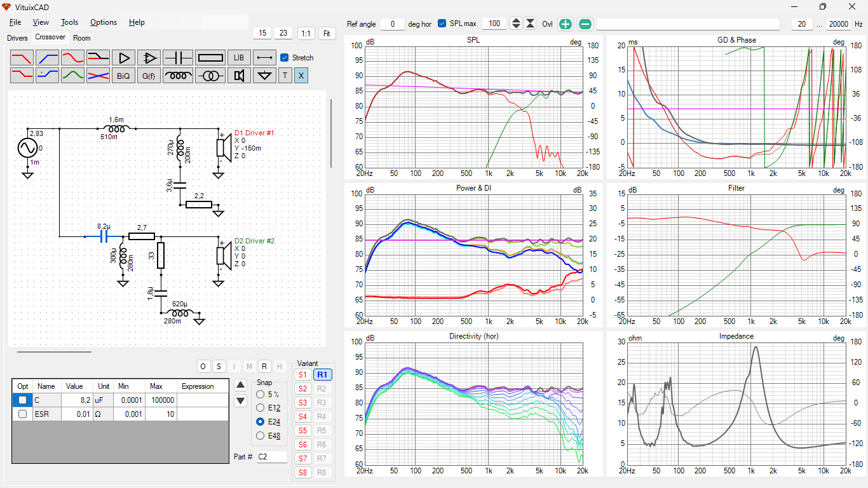Viewport: 868px width, 488px height.
Task: Select variant S2
Action: 302,389
